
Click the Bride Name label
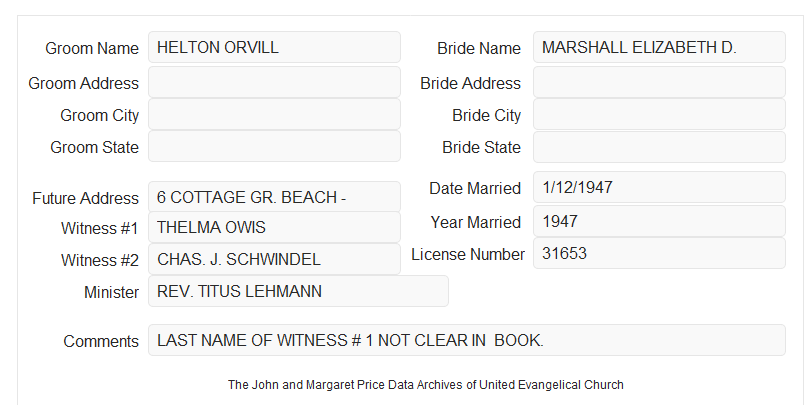coord(479,48)
